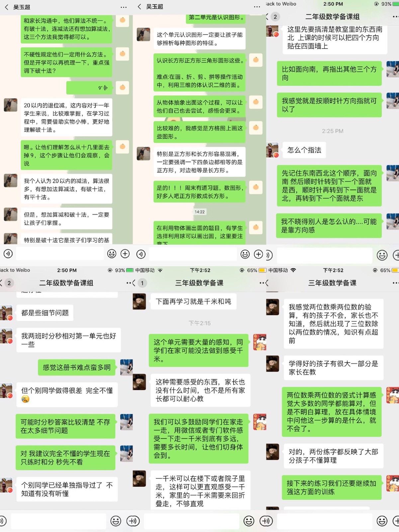Tap plus icon in bottom-middle 三年级数学备课 chat

coord(266,521)
